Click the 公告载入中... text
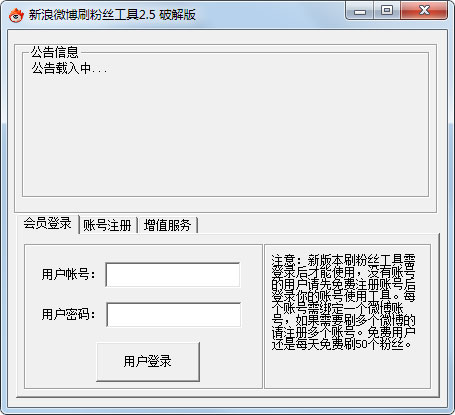455x415 pixels. coord(69,69)
